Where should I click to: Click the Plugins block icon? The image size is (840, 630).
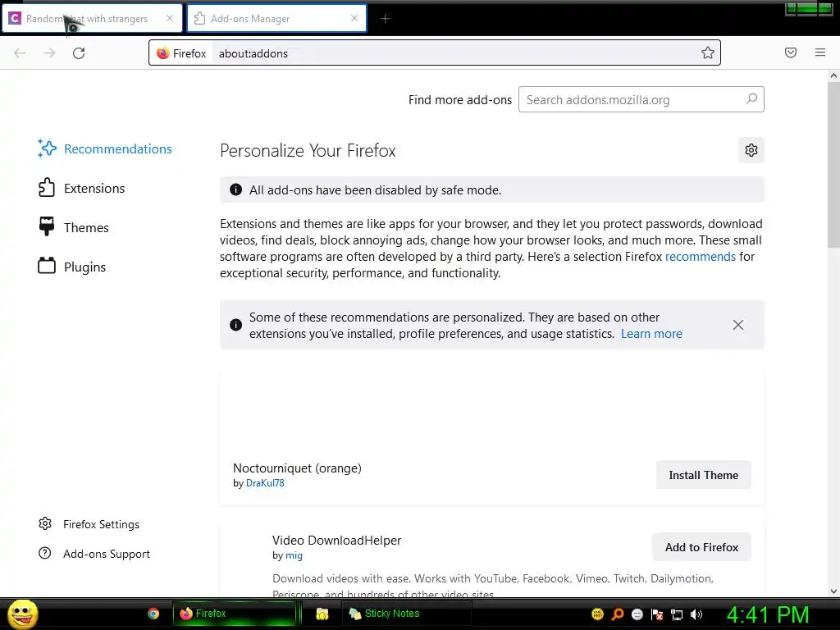pos(47,266)
